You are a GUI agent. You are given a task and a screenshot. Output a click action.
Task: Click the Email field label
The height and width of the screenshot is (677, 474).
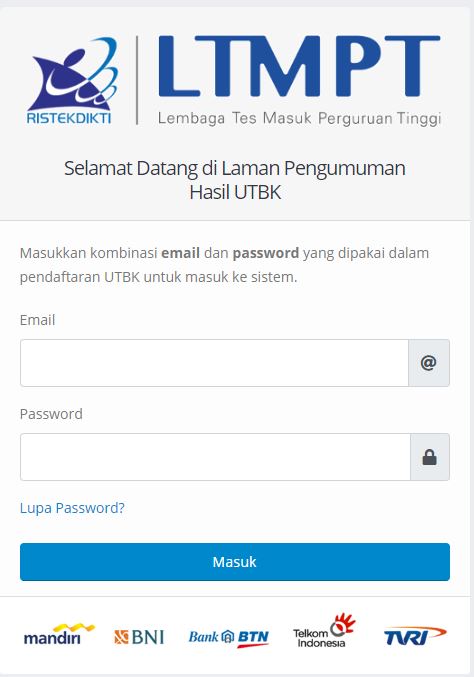tap(38, 320)
